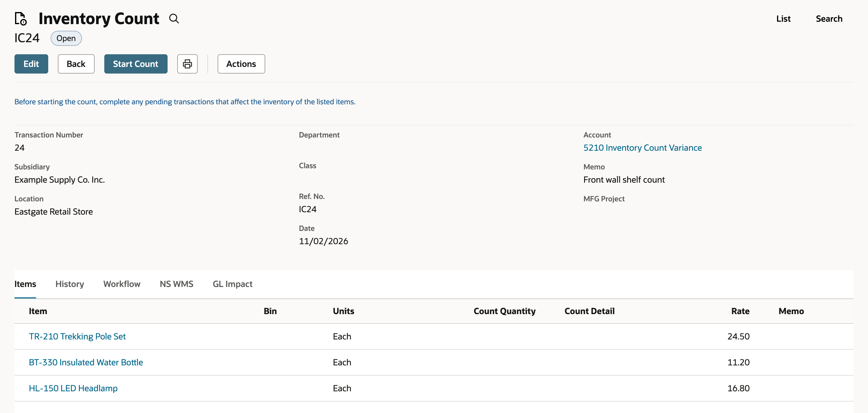868x413 pixels.
Task: Click rate value 16.80
Action: 739,388
